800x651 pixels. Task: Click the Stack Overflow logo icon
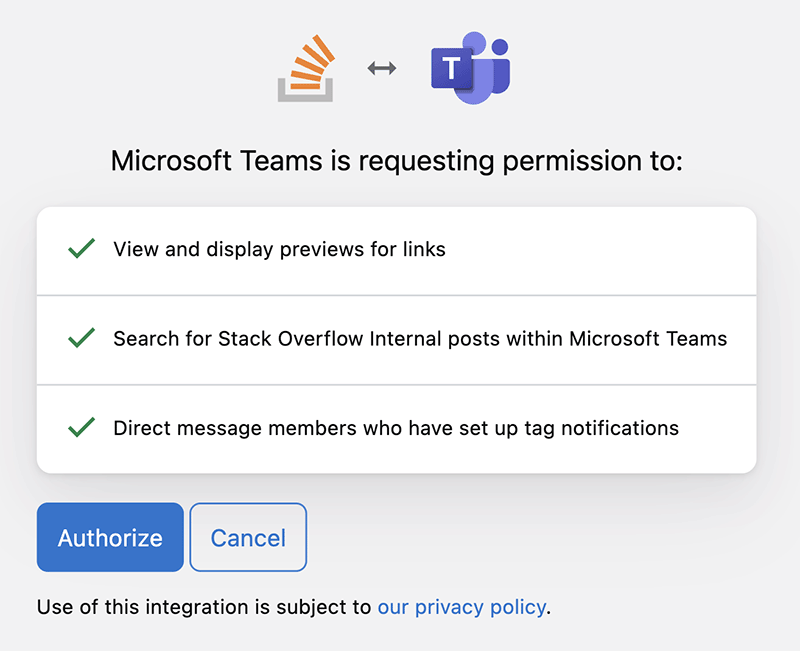click(307, 68)
